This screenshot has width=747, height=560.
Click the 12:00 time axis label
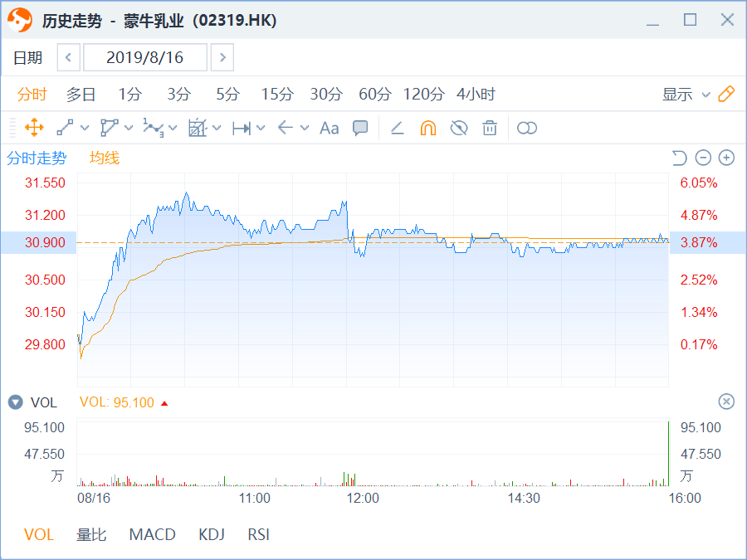coord(363,498)
